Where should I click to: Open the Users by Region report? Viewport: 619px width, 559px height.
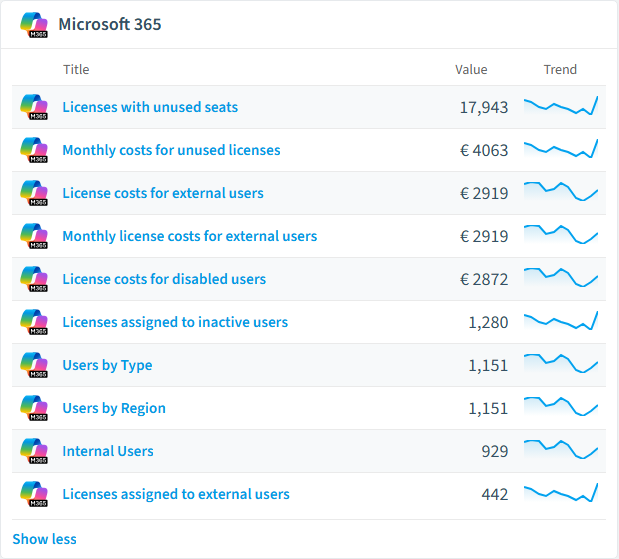(x=114, y=408)
